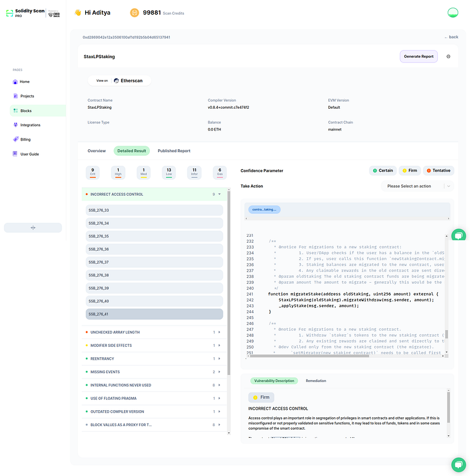Toggle the Tentative confidence filter

[x=438, y=170]
